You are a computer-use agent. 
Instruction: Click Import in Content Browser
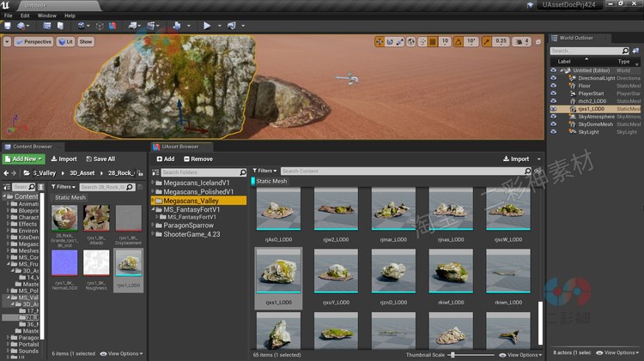pyautogui.click(x=64, y=159)
